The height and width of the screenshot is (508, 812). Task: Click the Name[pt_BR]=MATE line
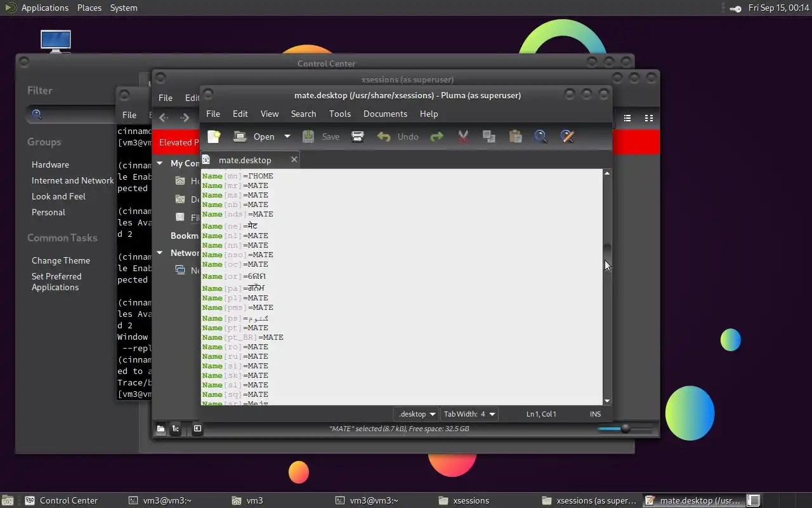(242, 337)
